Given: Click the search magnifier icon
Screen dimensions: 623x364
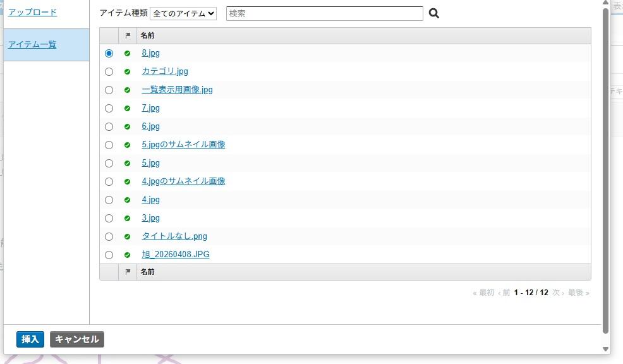Looking at the screenshot, I should pyautogui.click(x=433, y=13).
